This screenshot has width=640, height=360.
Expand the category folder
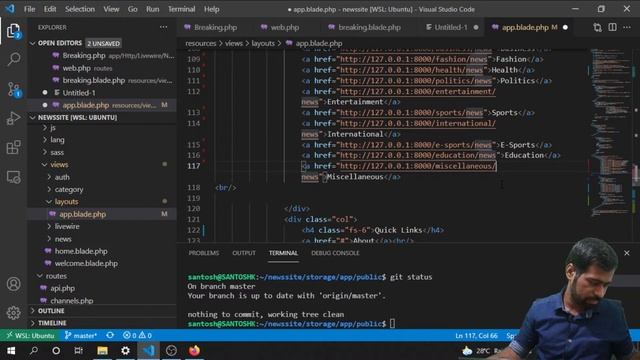click(x=102, y=189)
